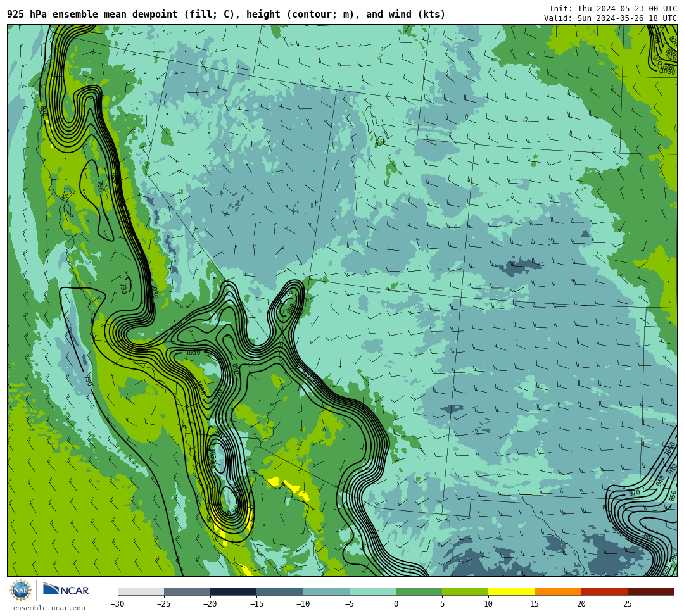Click the 5 to 10 lime swatch

point(465,591)
